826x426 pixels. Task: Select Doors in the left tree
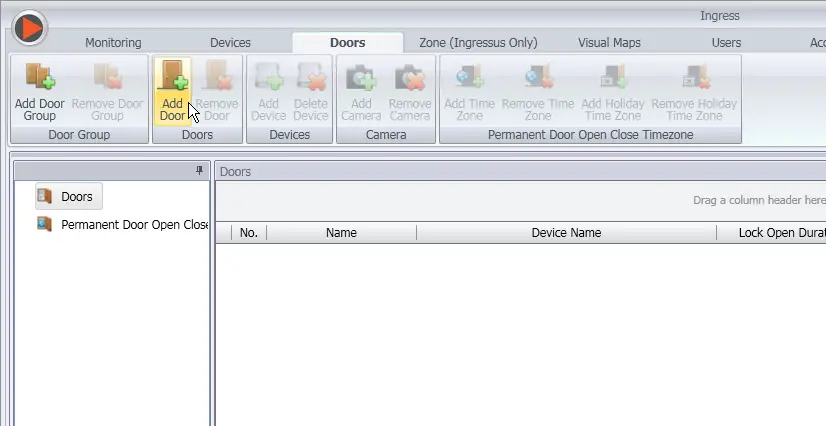point(69,196)
